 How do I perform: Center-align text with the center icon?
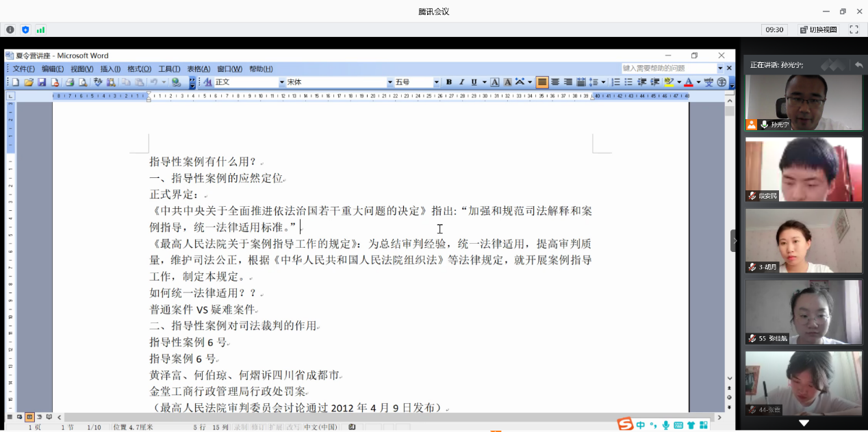555,82
